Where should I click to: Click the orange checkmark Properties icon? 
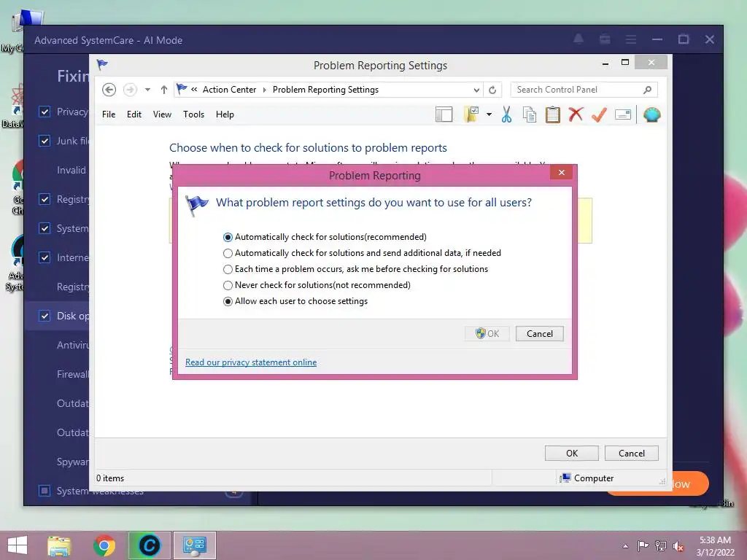point(600,114)
